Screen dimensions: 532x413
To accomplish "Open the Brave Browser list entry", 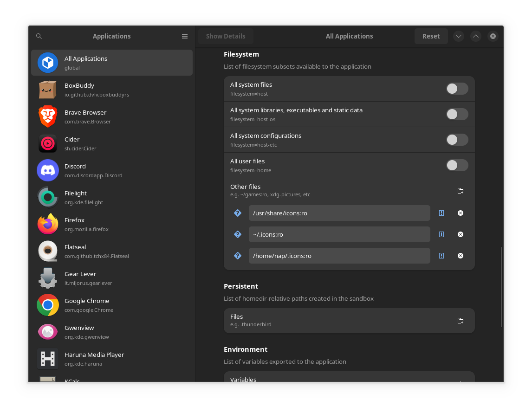I will pos(112,116).
